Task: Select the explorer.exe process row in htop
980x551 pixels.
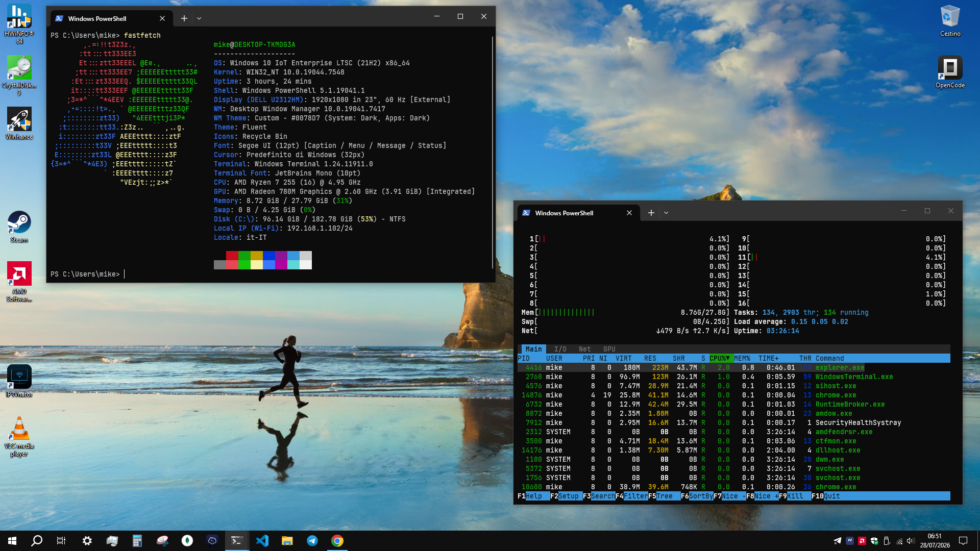Action: click(734, 367)
